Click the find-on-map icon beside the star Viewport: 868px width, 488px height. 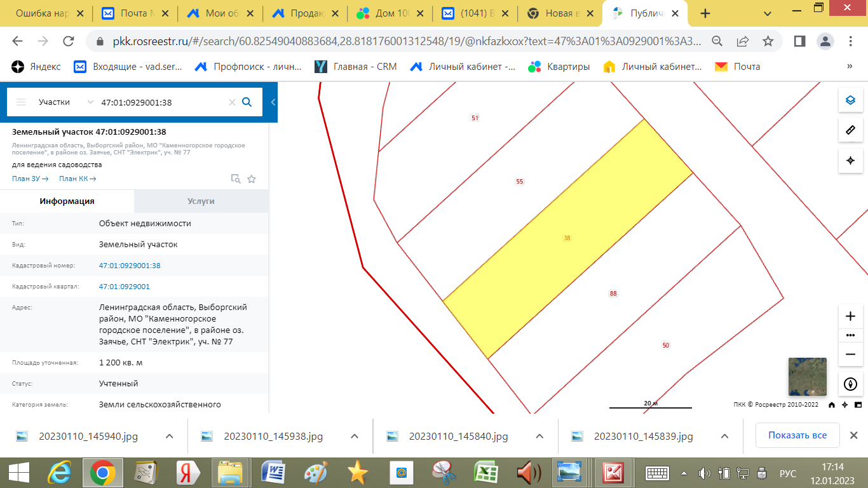coord(236,179)
